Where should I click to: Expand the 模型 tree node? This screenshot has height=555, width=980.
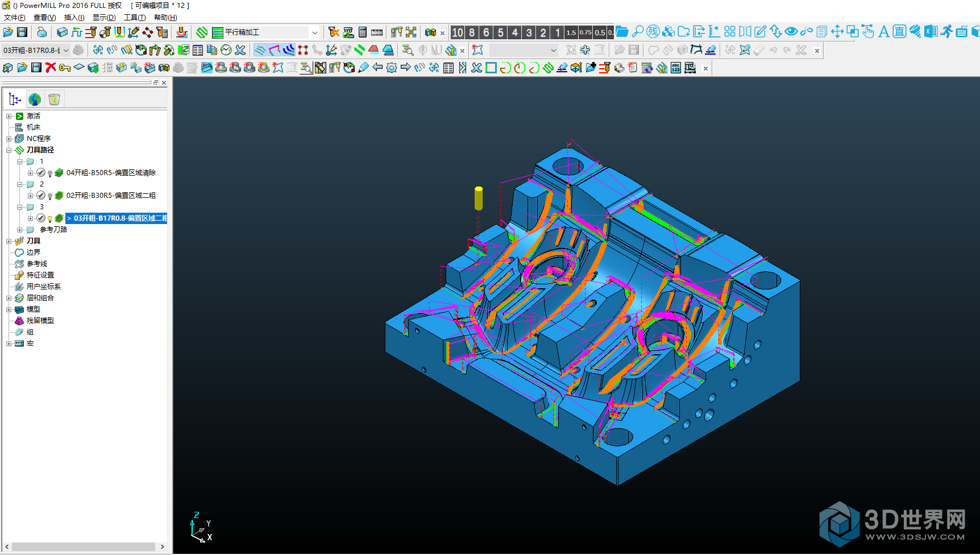coord(9,309)
